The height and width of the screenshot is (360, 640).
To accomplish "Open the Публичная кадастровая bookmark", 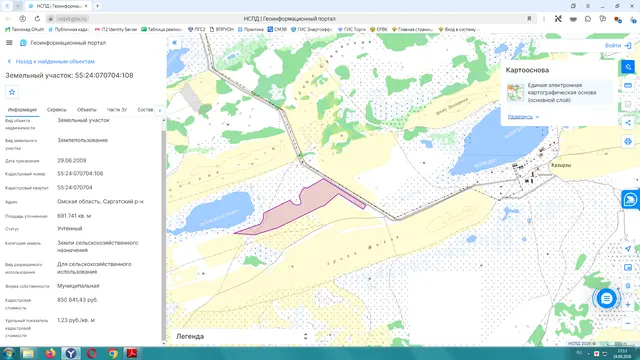I will point(69,29).
